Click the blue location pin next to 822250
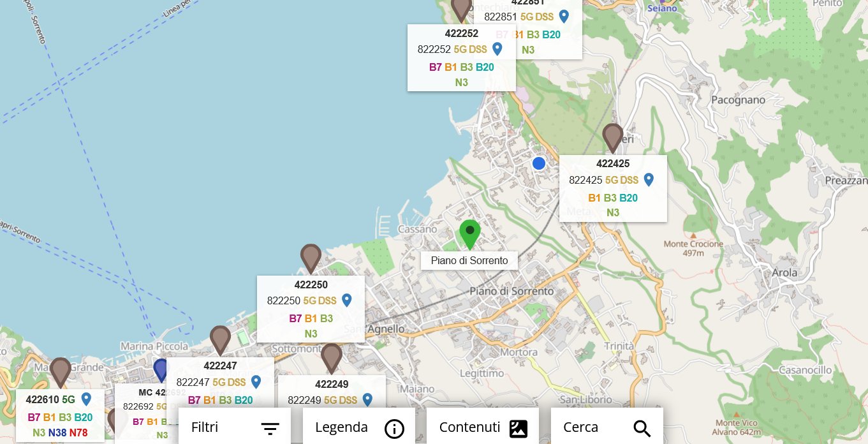 pos(347,300)
